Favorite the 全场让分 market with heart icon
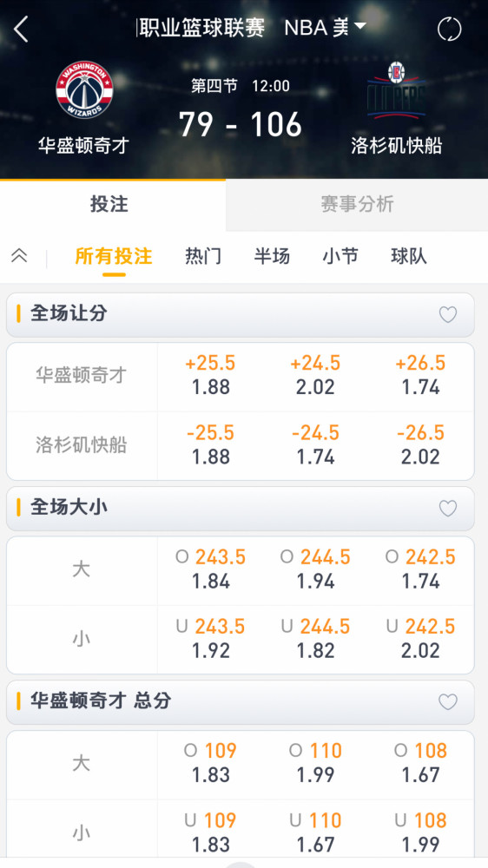The image size is (488, 868). coord(447,314)
